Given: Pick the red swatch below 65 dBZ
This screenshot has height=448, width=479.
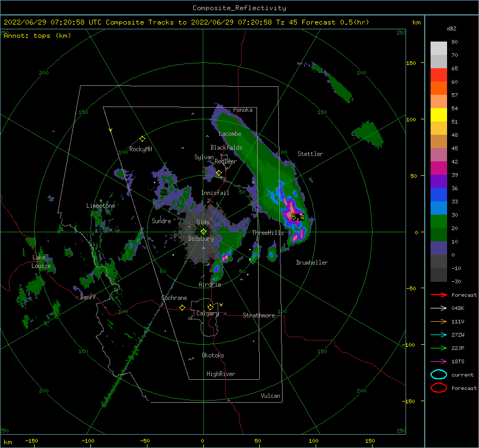Looking at the screenshot, I should coord(439,75).
